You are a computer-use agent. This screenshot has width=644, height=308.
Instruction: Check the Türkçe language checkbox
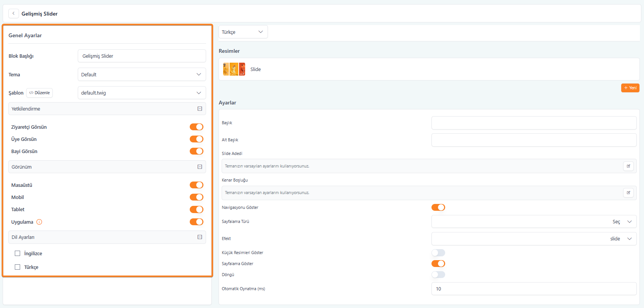[x=17, y=267]
